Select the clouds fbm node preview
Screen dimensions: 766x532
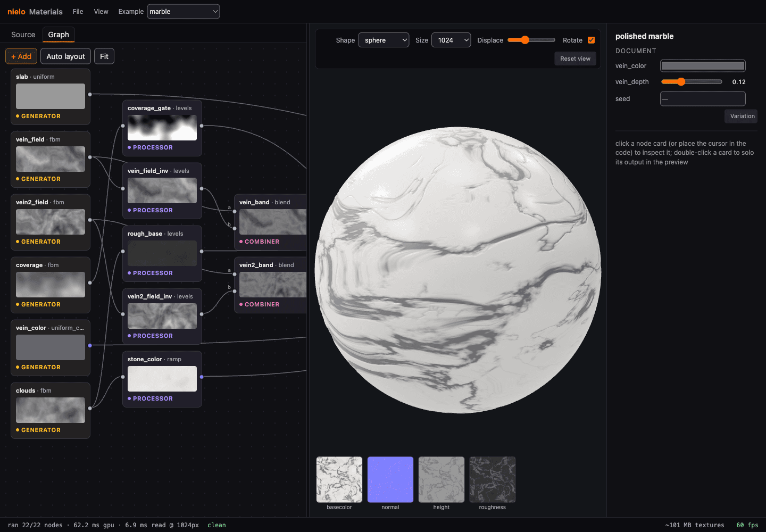tap(51, 410)
